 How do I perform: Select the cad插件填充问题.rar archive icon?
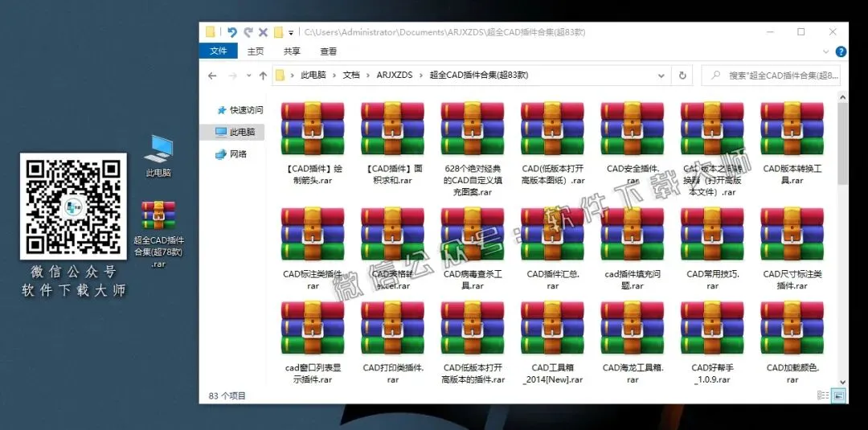pyautogui.click(x=633, y=234)
